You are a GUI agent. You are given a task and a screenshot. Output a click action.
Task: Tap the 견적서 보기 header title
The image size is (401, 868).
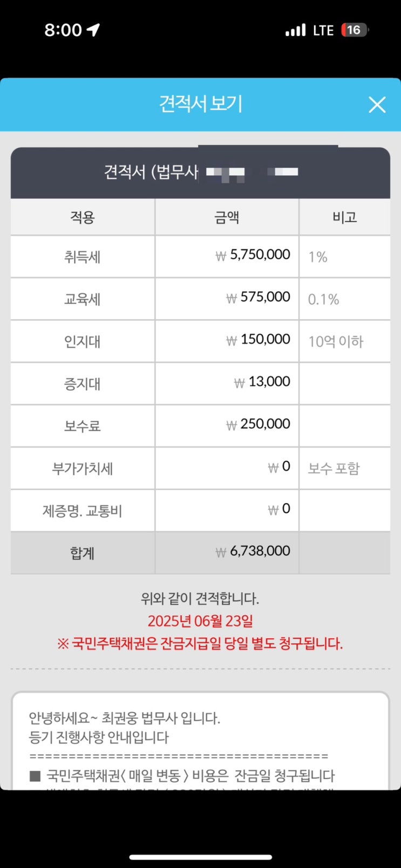point(200,104)
